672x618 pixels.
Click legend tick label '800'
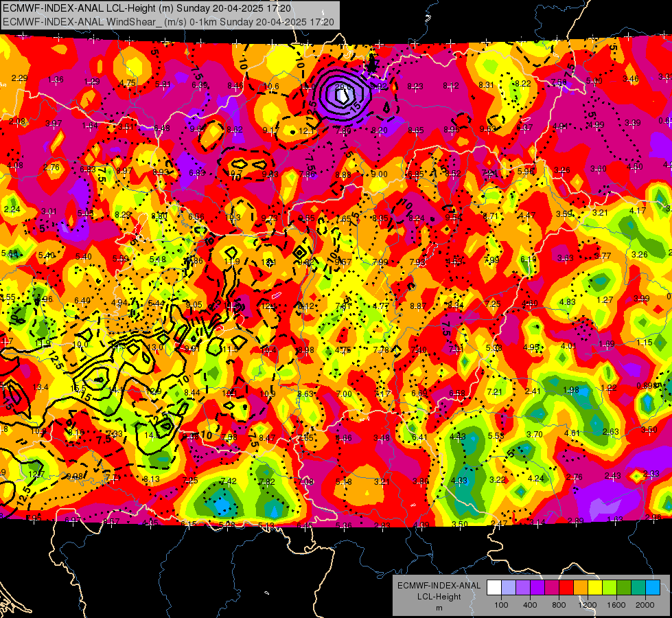tap(559, 605)
